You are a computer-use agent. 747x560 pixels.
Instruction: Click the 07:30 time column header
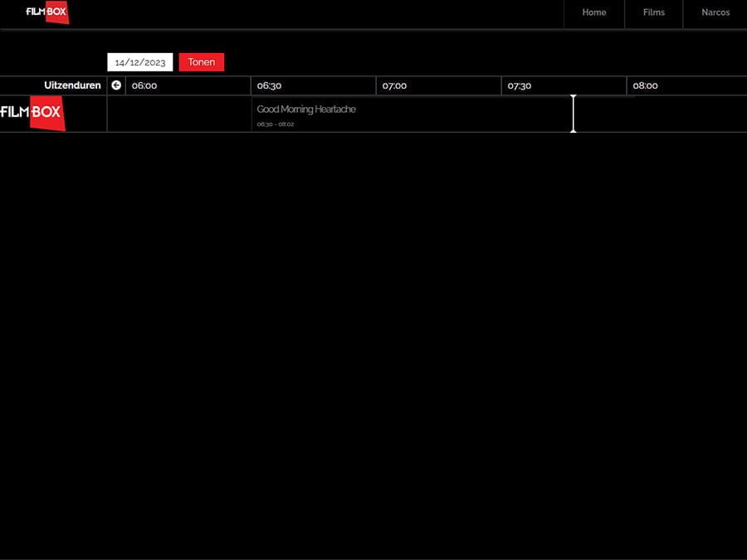point(520,85)
